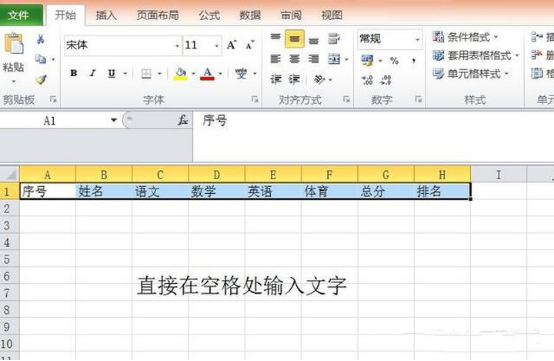Increase decimal places icon

click(367, 80)
